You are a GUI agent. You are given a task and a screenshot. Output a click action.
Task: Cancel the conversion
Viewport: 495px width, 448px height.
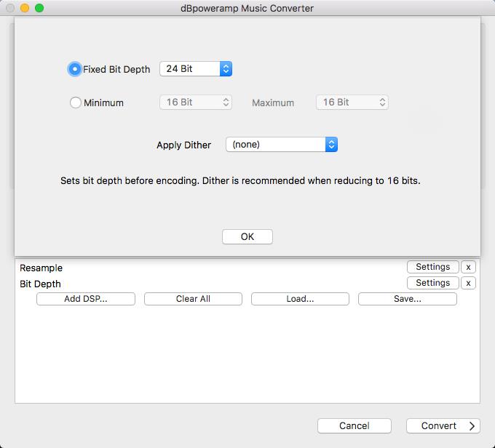click(355, 426)
